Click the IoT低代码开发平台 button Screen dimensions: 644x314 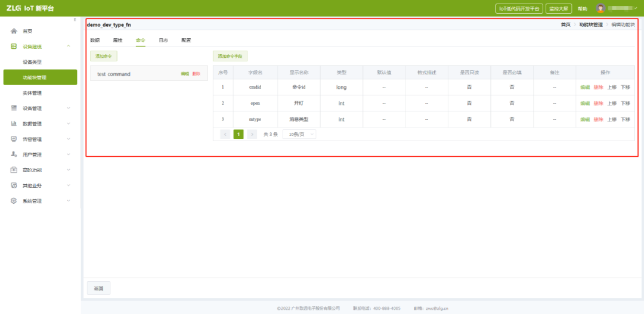pyautogui.click(x=519, y=8)
